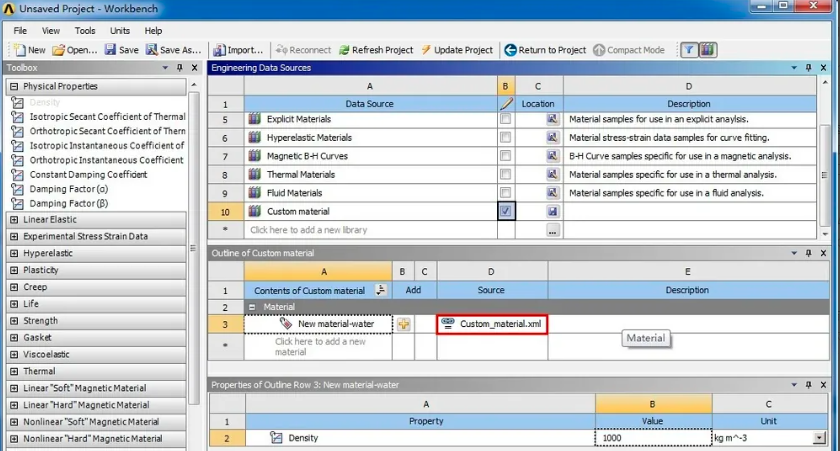The height and width of the screenshot is (451, 840).
Task: Toggle edit checkbox for Thermal Materials
Action: click(505, 174)
